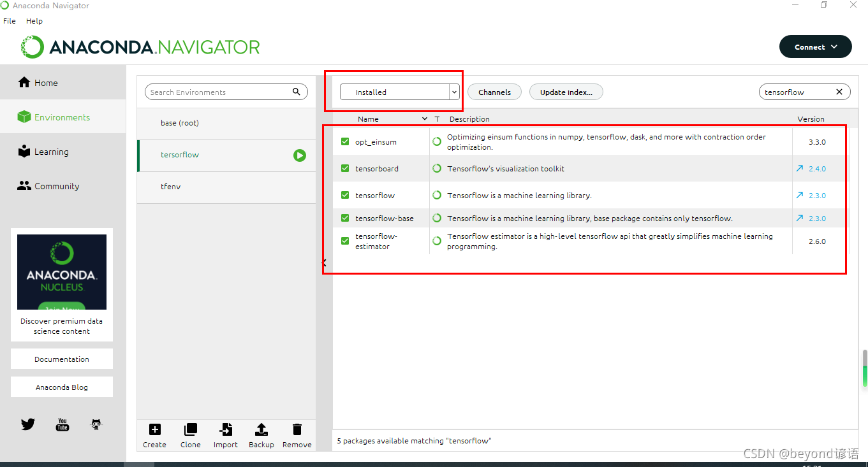Switch to the Community tab
Image resolution: width=868 pixels, height=467 pixels.
coord(63,186)
